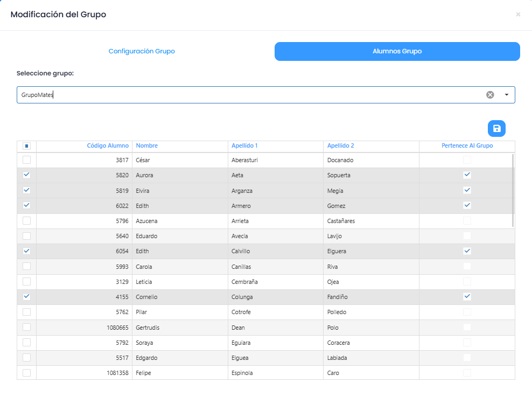Screen dimensions: 532x396
Task: Check Pertenece Al Grupo for Eduardo Avecia
Action: (467, 236)
